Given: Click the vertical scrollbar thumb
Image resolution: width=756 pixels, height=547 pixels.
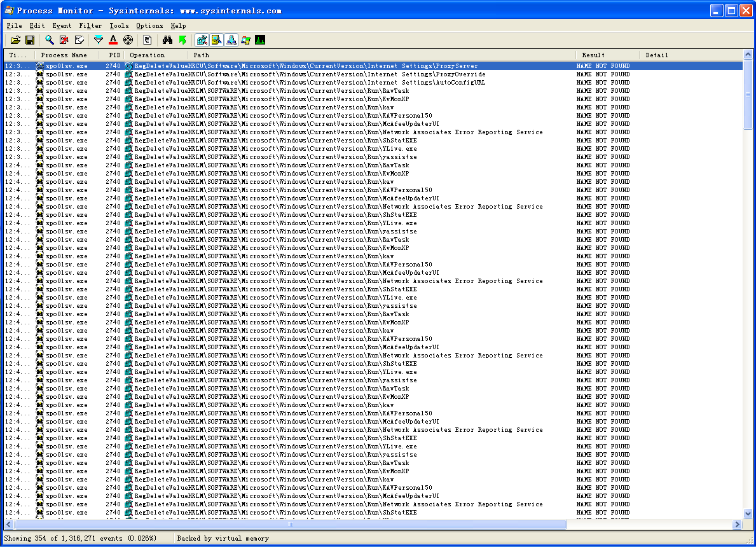Looking at the screenshot, I should tap(748, 95).
